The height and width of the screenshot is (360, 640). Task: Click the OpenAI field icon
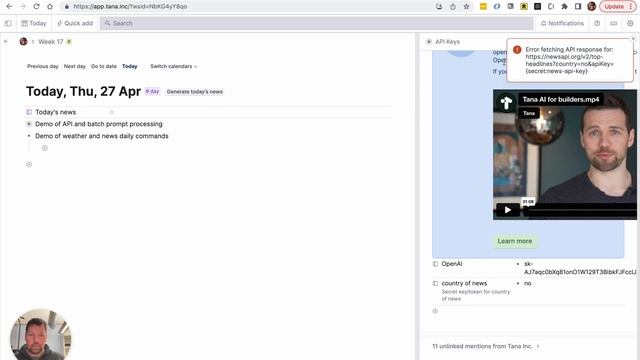click(x=436, y=264)
